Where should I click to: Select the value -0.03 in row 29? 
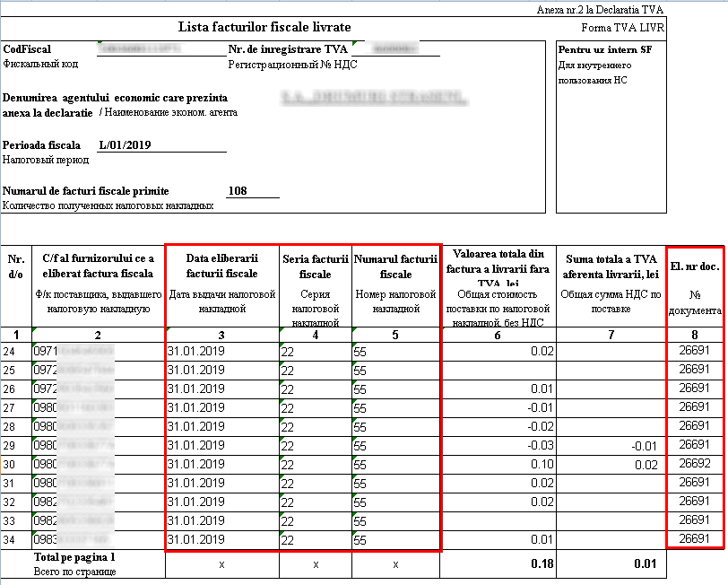[x=541, y=446]
